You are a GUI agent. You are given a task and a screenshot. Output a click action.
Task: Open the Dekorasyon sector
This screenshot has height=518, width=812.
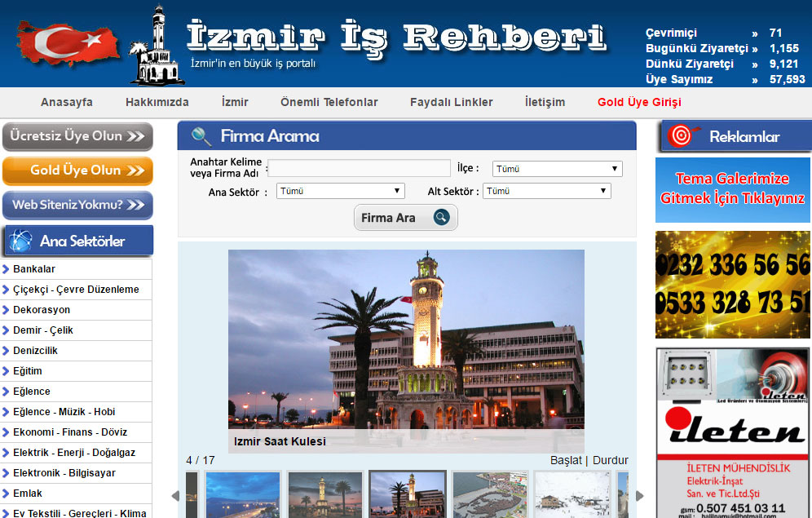(42, 310)
